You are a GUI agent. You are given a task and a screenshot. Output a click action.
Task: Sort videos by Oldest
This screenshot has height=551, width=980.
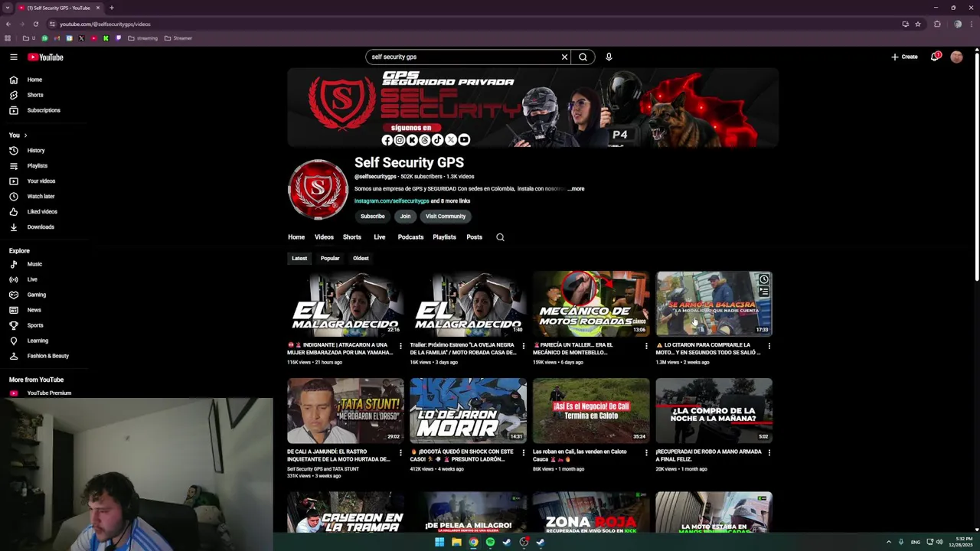[x=361, y=259]
